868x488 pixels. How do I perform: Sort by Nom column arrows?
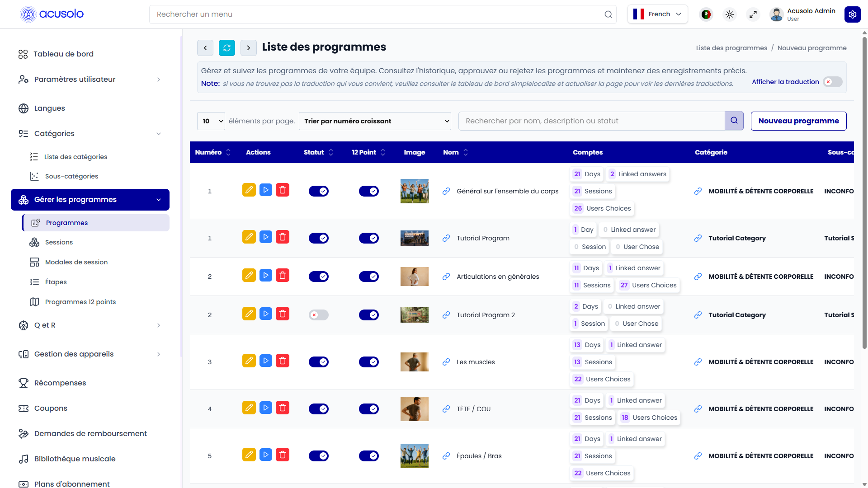coord(466,152)
